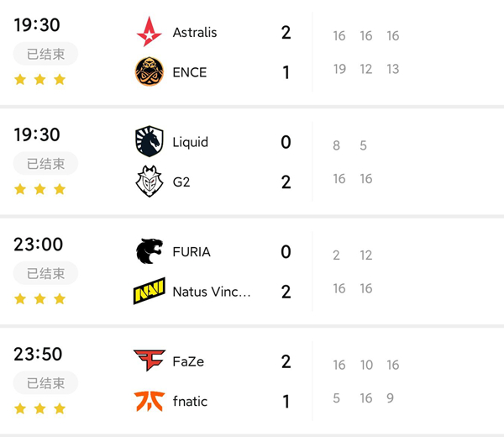Click the FURIA panther logo
This screenshot has width=504, height=437.
tap(150, 251)
